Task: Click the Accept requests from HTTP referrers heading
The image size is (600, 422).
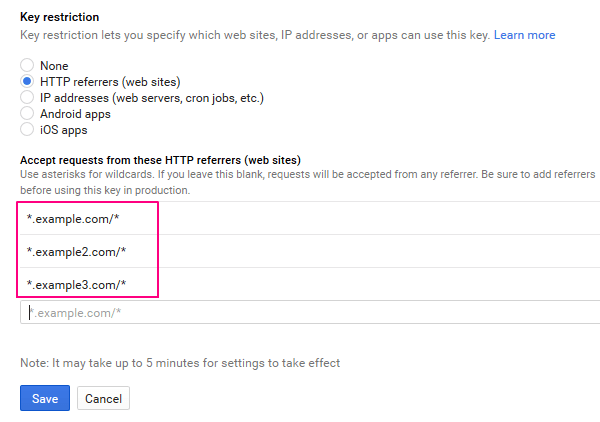Action: point(160,160)
